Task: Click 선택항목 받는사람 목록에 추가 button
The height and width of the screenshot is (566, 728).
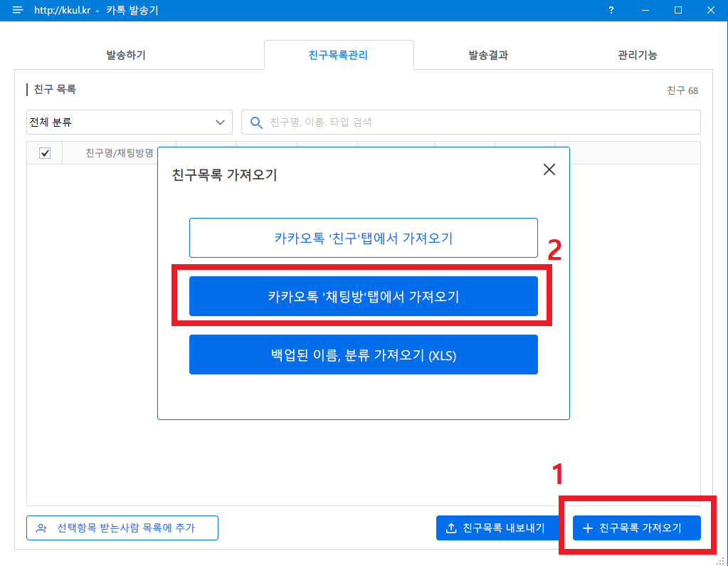Action: pyautogui.click(x=122, y=528)
